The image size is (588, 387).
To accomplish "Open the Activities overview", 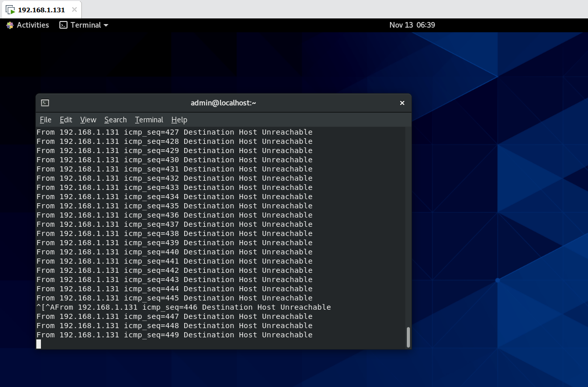I will [x=28, y=25].
